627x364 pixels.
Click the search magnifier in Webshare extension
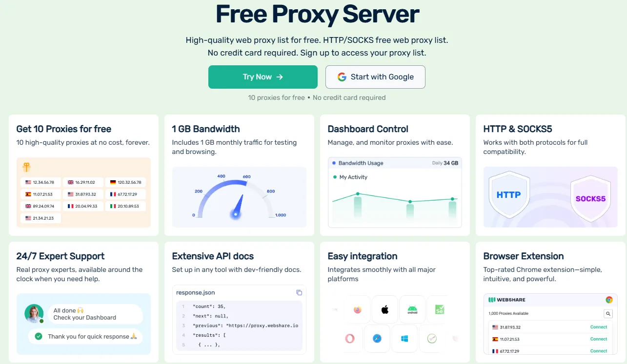click(x=608, y=313)
